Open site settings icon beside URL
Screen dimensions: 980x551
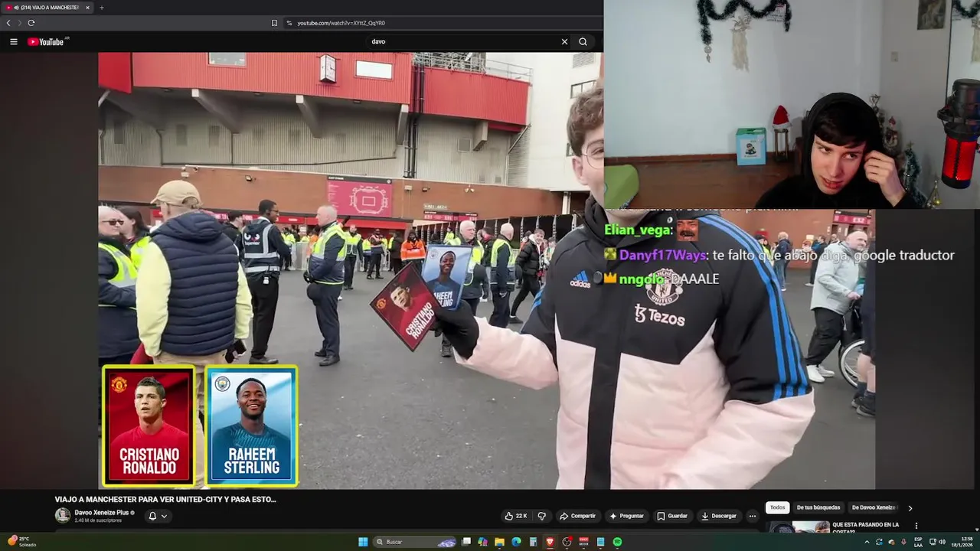pyautogui.click(x=289, y=23)
